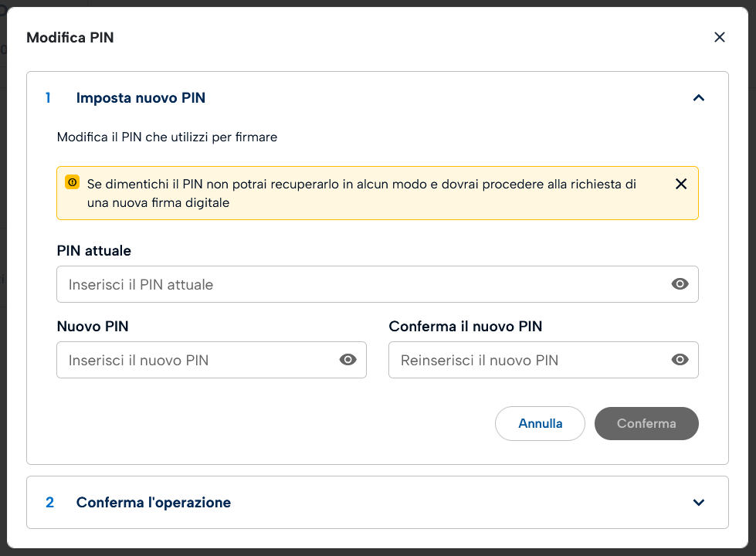Image resolution: width=756 pixels, height=556 pixels.
Task: Reveal the Nuovo PIN field contents
Action: coord(348,360)
